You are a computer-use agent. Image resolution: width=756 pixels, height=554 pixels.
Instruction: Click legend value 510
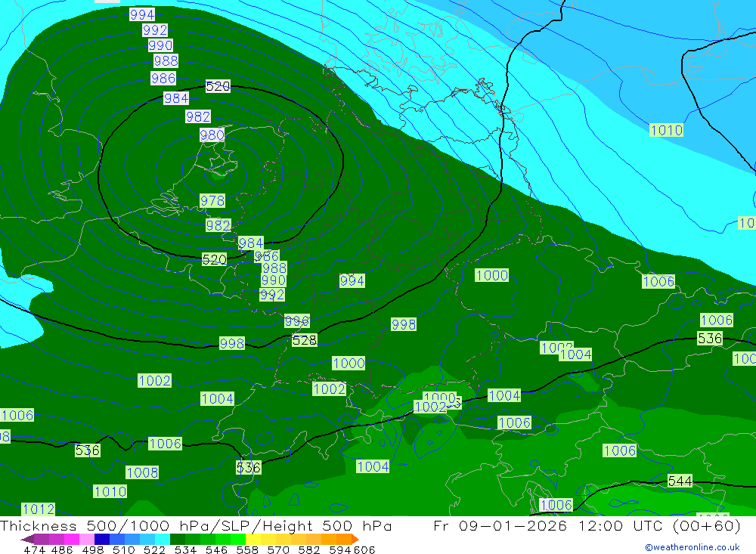(124, 550)
